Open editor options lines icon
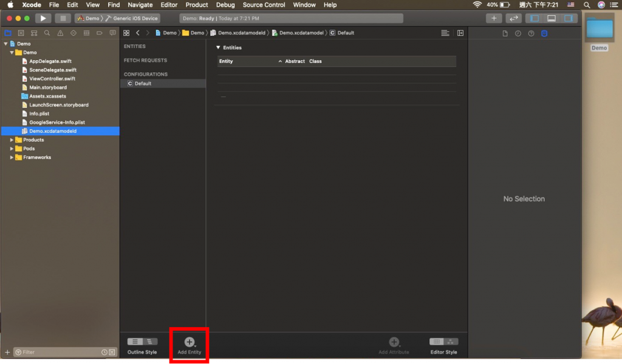 pyautogui.click(x=445, y=33)
